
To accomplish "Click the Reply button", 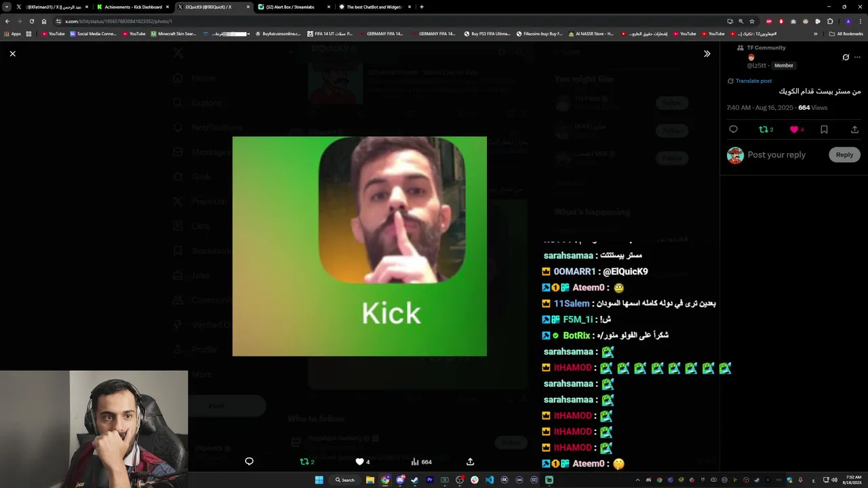I will pyautogui.click(x=844, y=155).
